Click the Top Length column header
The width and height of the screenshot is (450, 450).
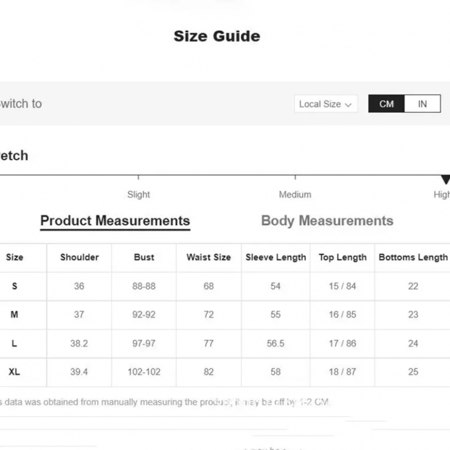[x=342, y=257]
